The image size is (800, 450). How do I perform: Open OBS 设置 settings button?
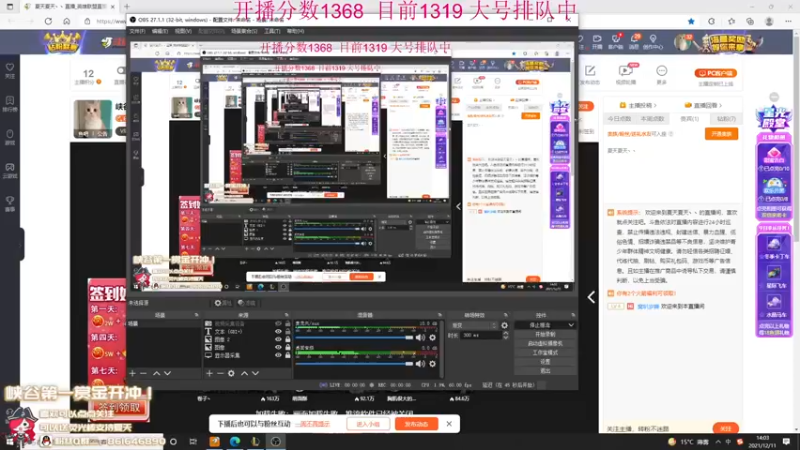(545, 362)
